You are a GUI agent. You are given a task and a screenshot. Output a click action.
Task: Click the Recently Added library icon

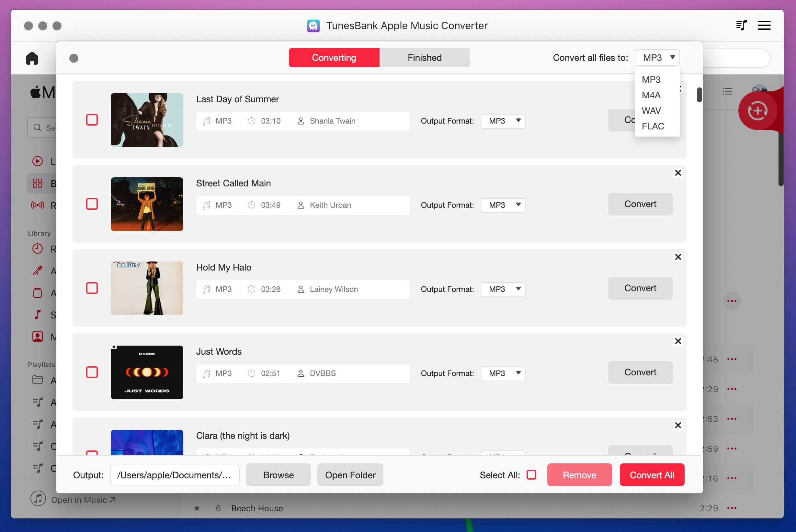pyautogui.click(x=37, y=249)
